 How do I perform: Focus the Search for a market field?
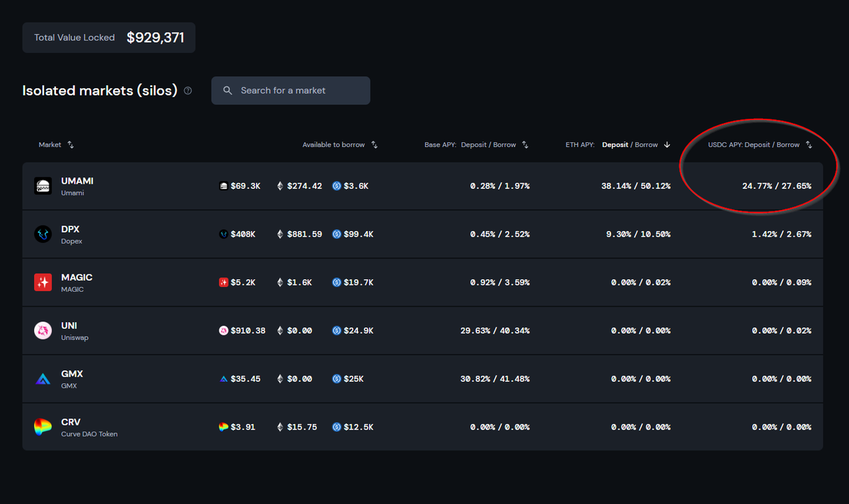click(x=291, y=90)
